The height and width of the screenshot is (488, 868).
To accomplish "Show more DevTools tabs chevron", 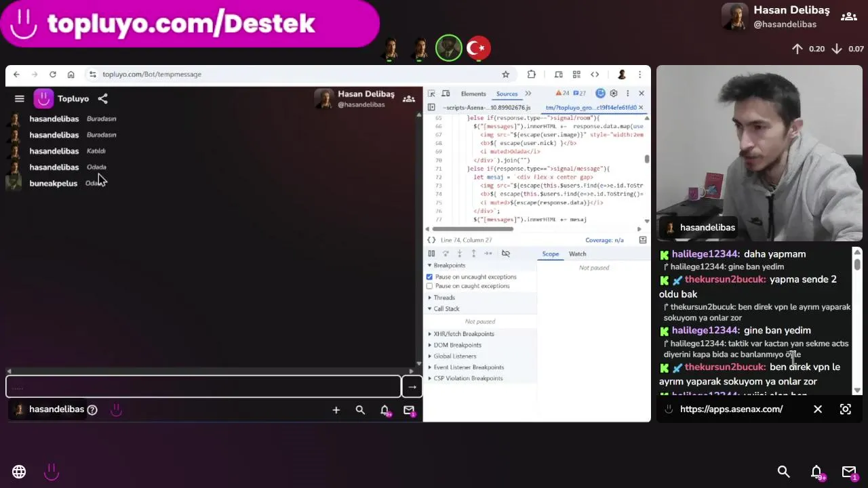I will click(x=528, y=94).
